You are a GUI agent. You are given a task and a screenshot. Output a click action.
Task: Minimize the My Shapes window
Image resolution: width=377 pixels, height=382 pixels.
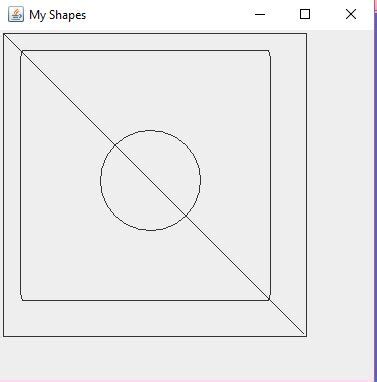(x=260, y=14)
